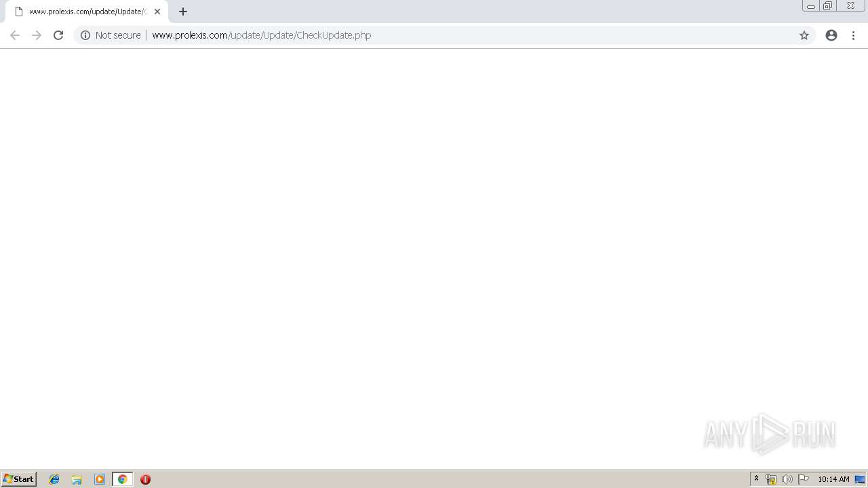Click the browser Back arrow
868x488 pixels.
pyautogui.click(x=15, y=35)
